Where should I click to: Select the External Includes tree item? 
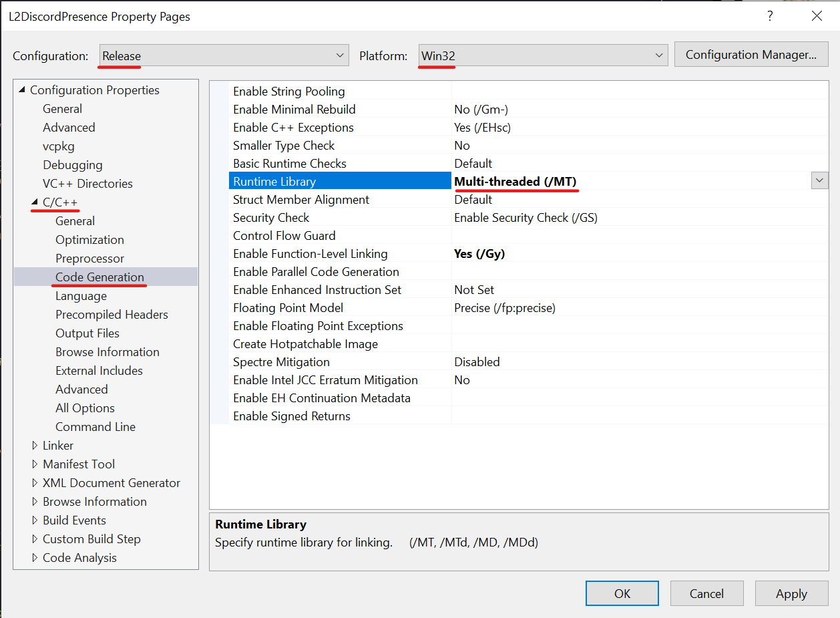(99, 371)
